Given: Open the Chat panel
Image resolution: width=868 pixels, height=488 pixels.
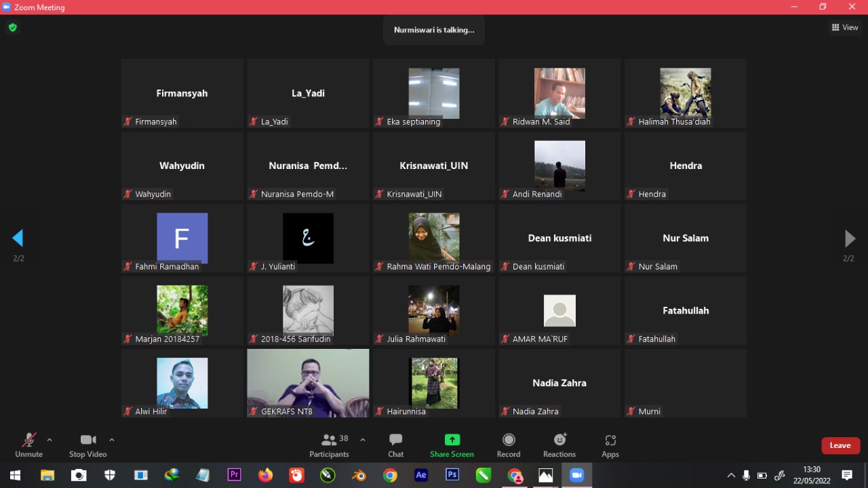Looking at the screenshot, I should pos(395,445).
